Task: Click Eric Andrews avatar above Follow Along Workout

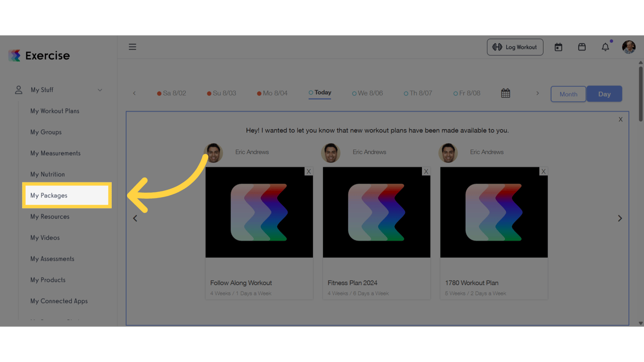Action: [214, 153]
